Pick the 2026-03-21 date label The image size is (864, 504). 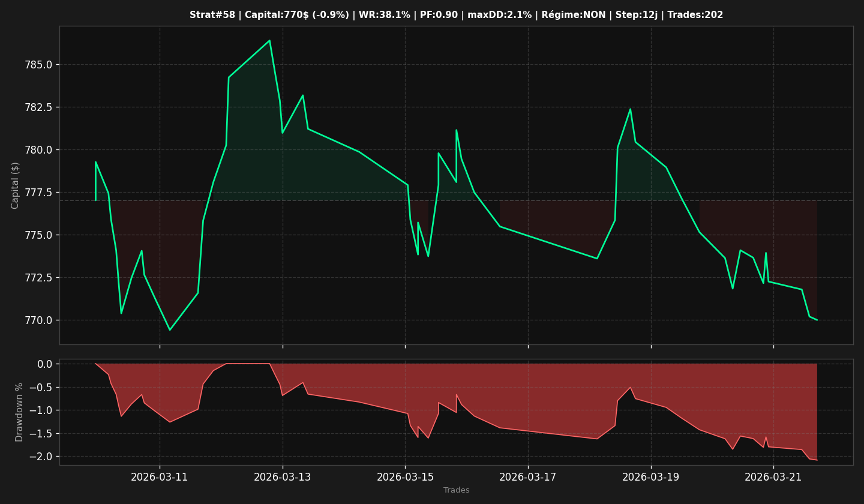pyautogui.click(x=773, y=477)
